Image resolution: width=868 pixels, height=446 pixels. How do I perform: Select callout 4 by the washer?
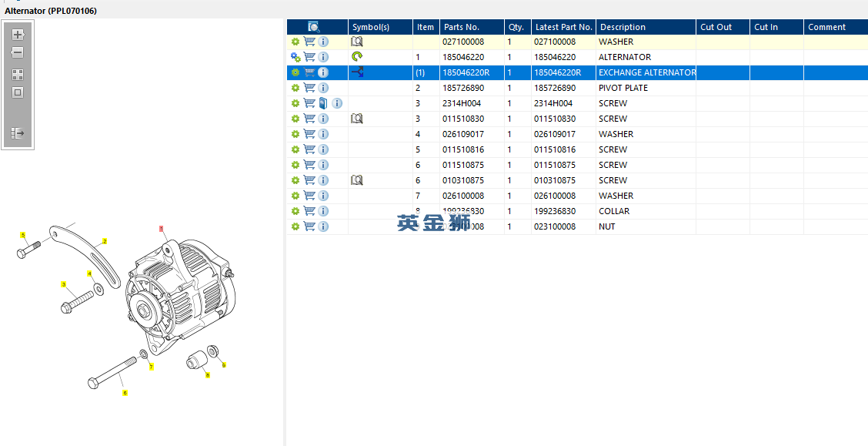click(90, 273)
